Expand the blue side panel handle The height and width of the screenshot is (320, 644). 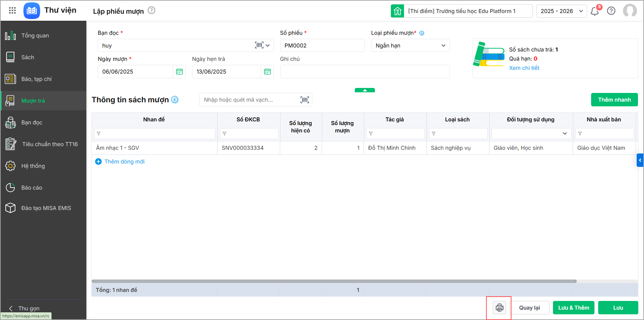click(x=640, y=160)
